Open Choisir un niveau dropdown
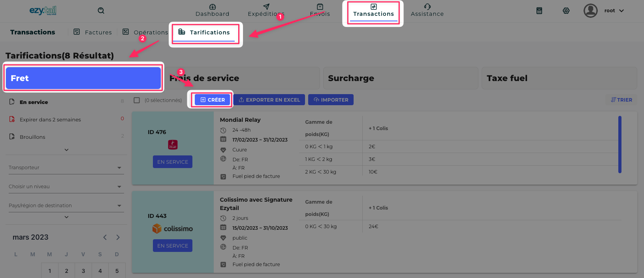Image resolution: width=644 pixels, height=278 pixels. click(x=66, y=187)
